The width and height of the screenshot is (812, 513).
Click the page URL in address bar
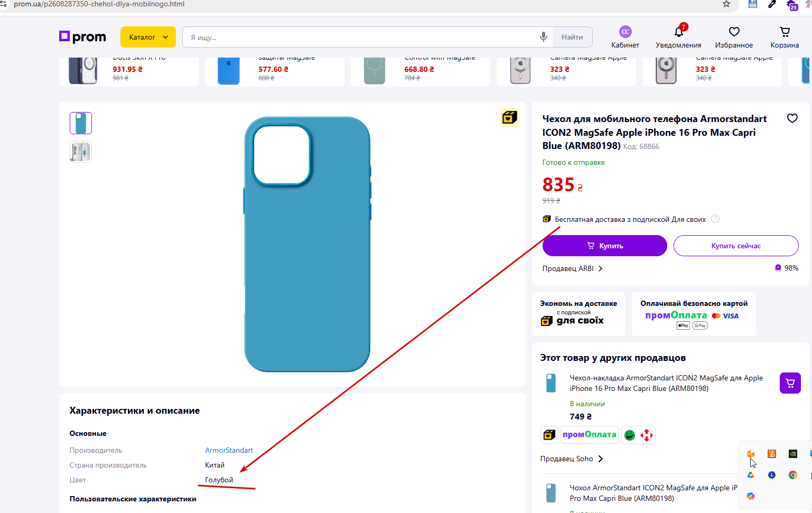99,4
